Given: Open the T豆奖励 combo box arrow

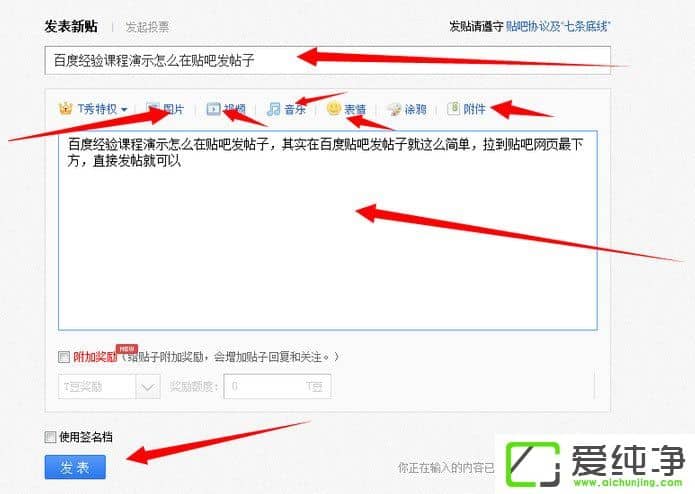Looking at the screenshot, I should [x=148, y=387].
